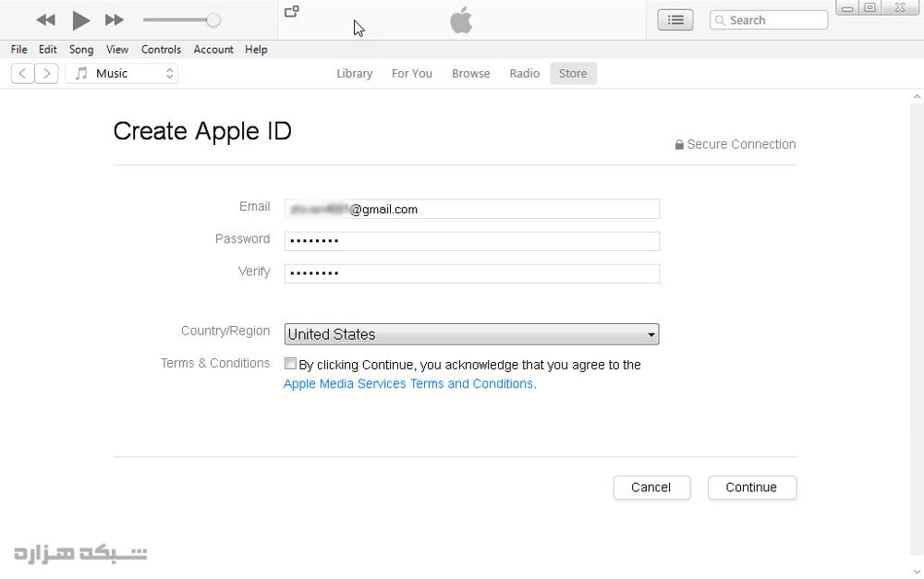Open the Song menu
This screenshot has width=924, height=579.
[x=81, y=50]
